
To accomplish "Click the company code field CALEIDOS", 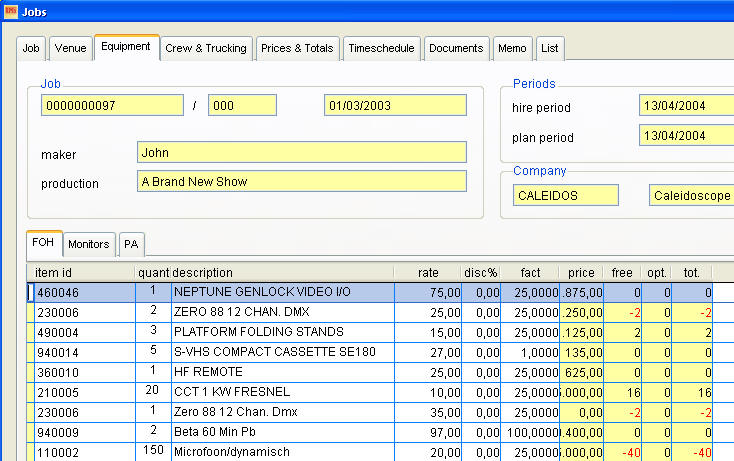I will point(565,196).
